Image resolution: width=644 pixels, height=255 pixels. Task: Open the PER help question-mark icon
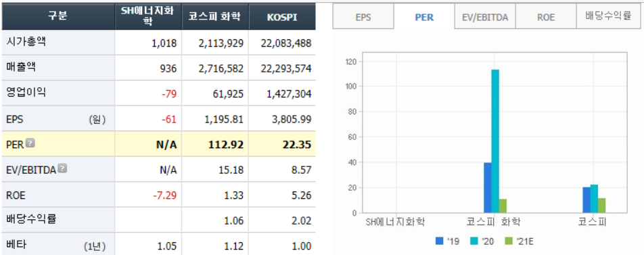pos(30,143)
